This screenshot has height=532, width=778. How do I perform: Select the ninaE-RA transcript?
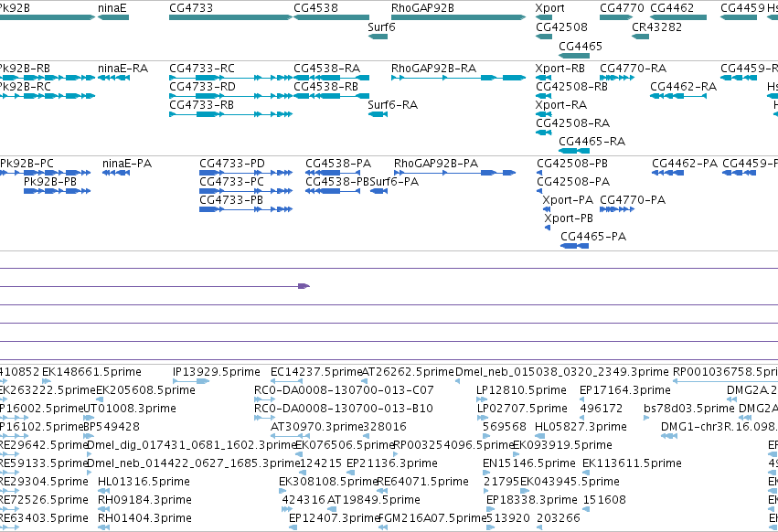(113, 78)
